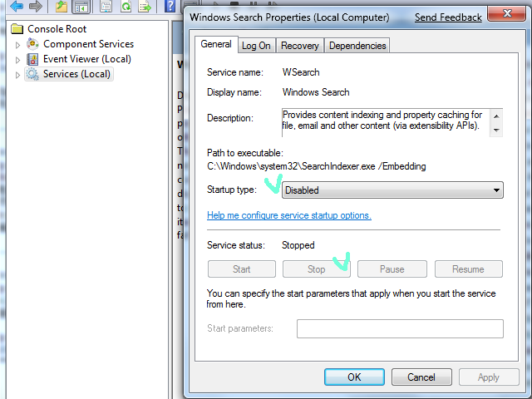Click the Console Root folder icon
This screenshot has height=399, width=532.
pyautogui.click(x=17, y=29)
